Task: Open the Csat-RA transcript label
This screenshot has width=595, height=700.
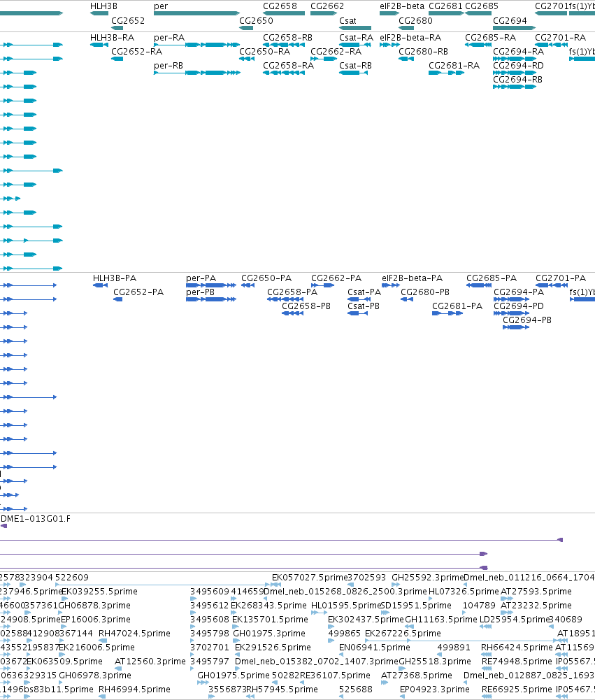Action: [356, 38]
